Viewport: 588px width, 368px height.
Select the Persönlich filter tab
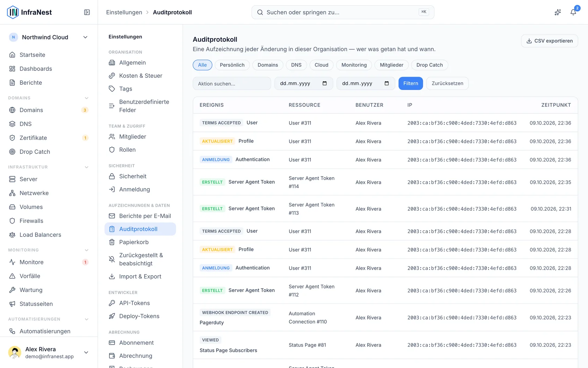tap(232, 65)
